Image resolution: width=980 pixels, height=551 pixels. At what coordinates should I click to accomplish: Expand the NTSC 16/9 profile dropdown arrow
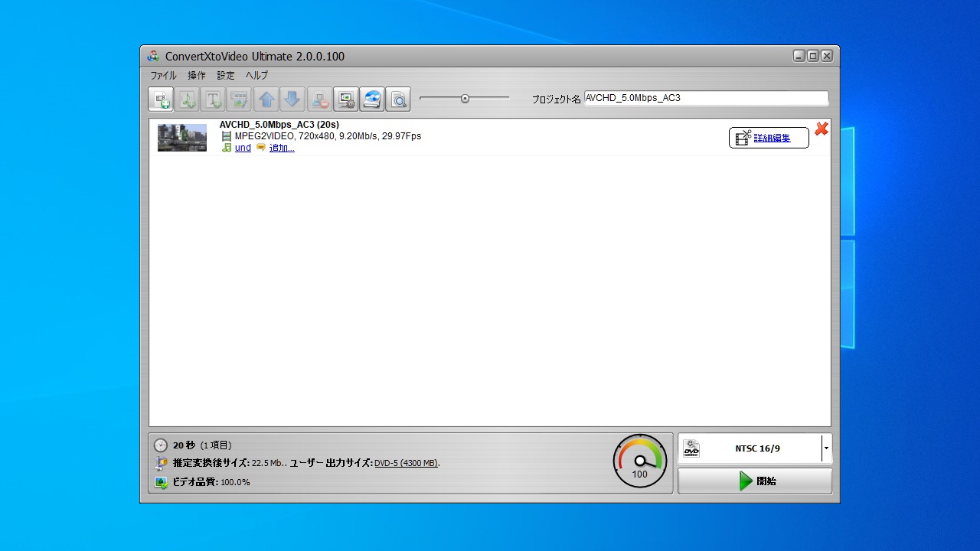(x=826, y=448)
